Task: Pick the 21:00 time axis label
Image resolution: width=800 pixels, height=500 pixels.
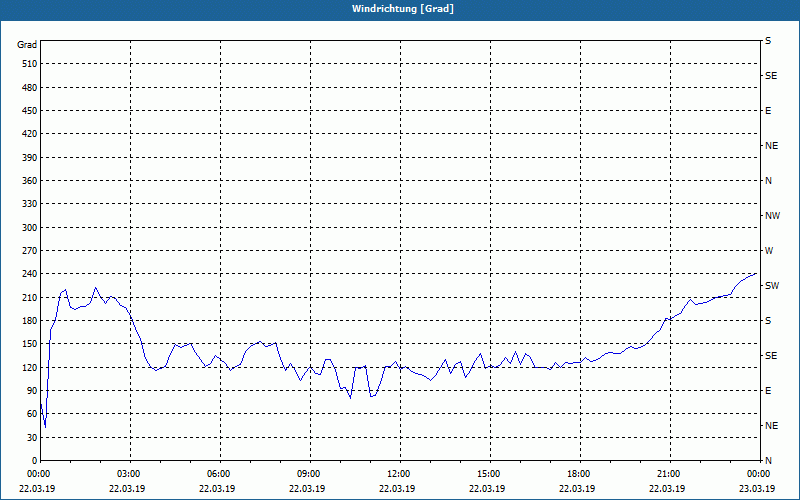Action: click(670, 474)
